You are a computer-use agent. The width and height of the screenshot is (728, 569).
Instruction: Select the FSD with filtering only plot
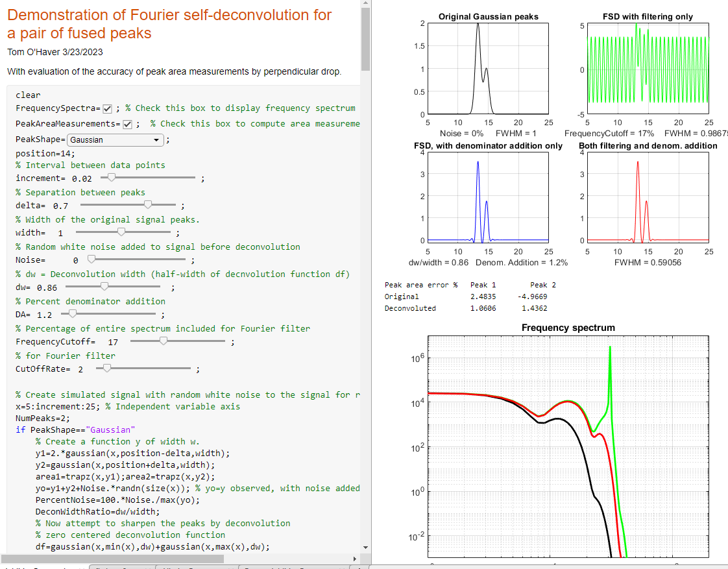coord(648,69)
